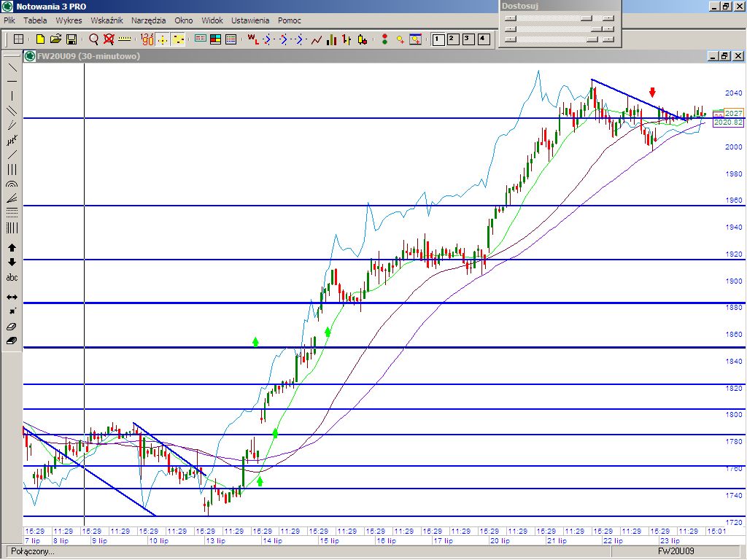This screenshot has height=560, width=747.
Task: Switch to chart layout 2
Action: 453,39
